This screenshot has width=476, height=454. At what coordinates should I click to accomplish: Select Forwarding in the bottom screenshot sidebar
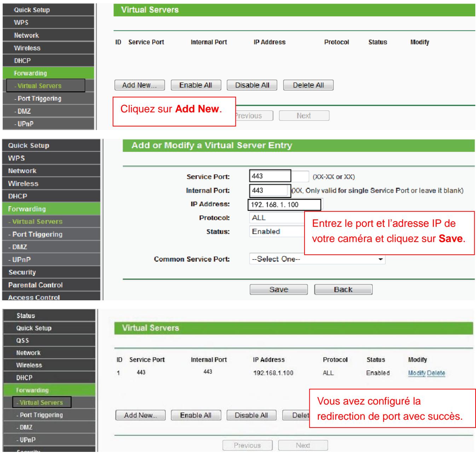coord(49,390)
